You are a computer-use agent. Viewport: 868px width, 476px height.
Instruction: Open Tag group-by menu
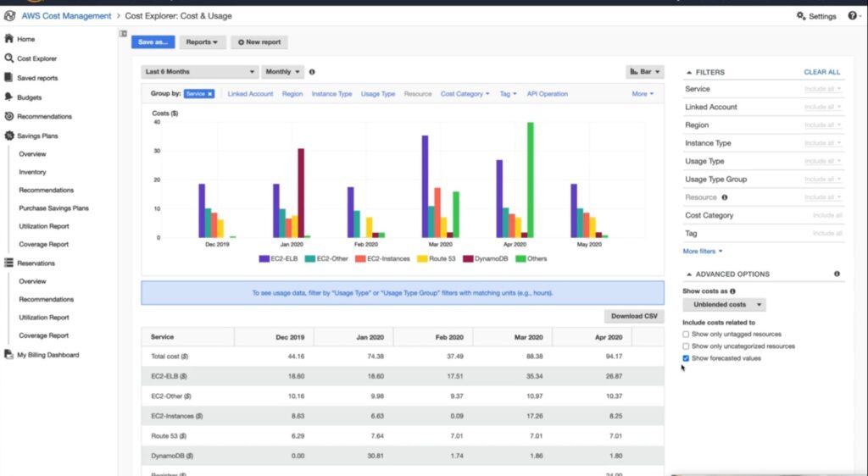click(x=509, y=94)
